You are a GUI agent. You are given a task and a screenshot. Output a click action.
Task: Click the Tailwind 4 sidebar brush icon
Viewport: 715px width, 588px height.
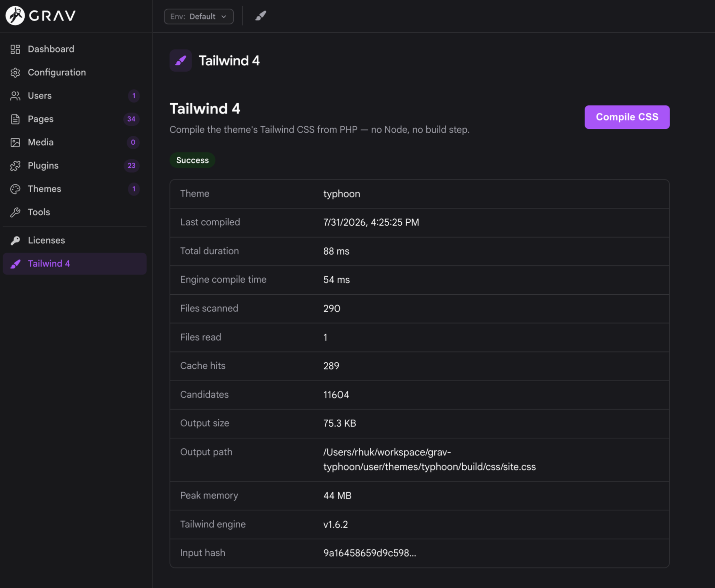(15, 264)
